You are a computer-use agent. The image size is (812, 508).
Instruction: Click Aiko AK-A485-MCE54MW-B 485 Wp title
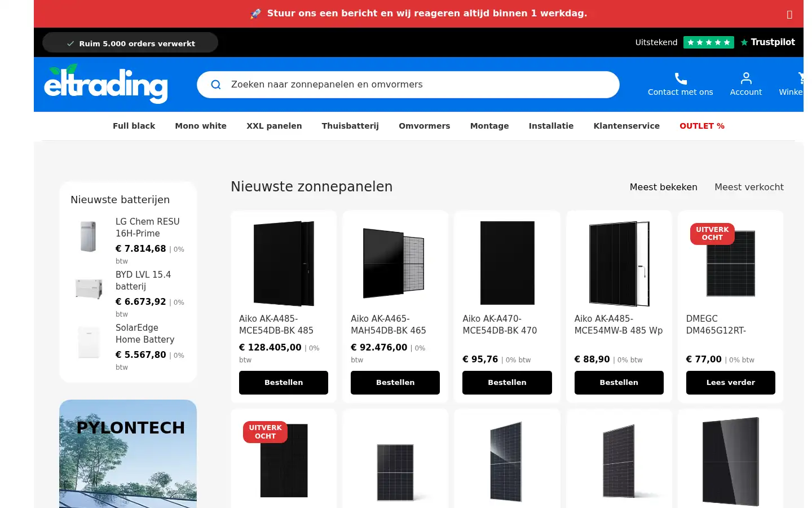point(619,325)
